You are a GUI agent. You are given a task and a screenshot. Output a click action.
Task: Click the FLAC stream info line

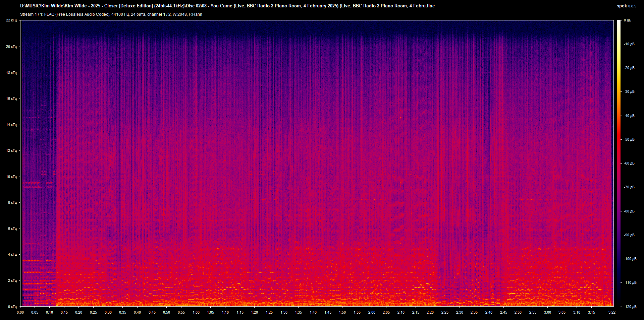[x=111, y=14]
